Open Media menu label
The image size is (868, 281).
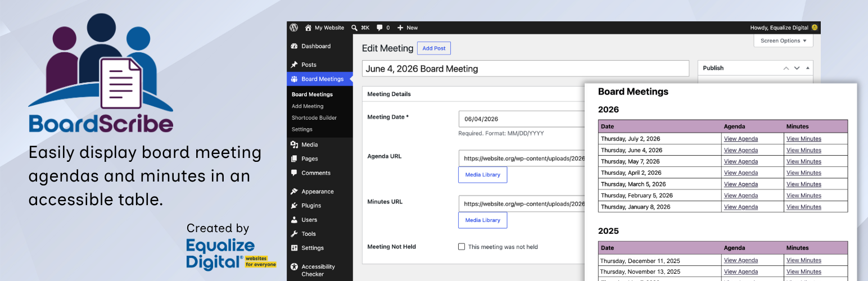310,144
